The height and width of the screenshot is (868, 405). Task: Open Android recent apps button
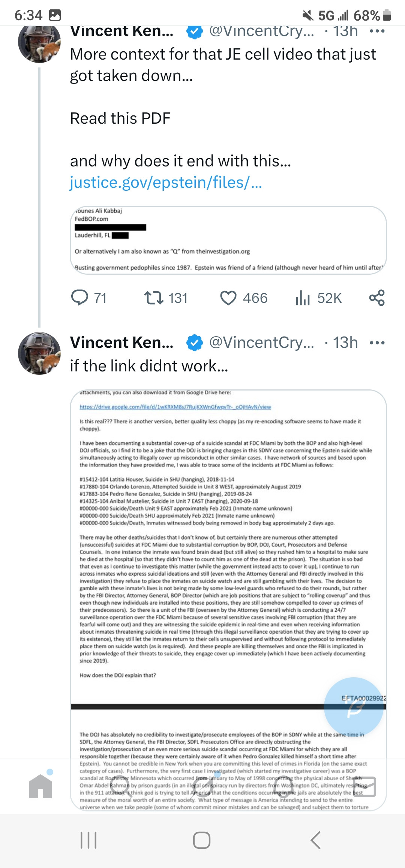pos(88,840)
